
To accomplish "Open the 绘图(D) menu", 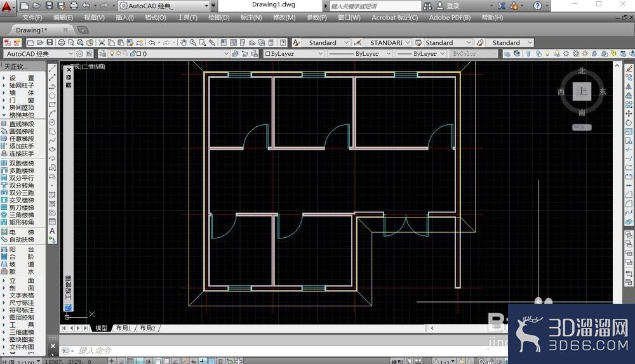I will coord(218,17).
